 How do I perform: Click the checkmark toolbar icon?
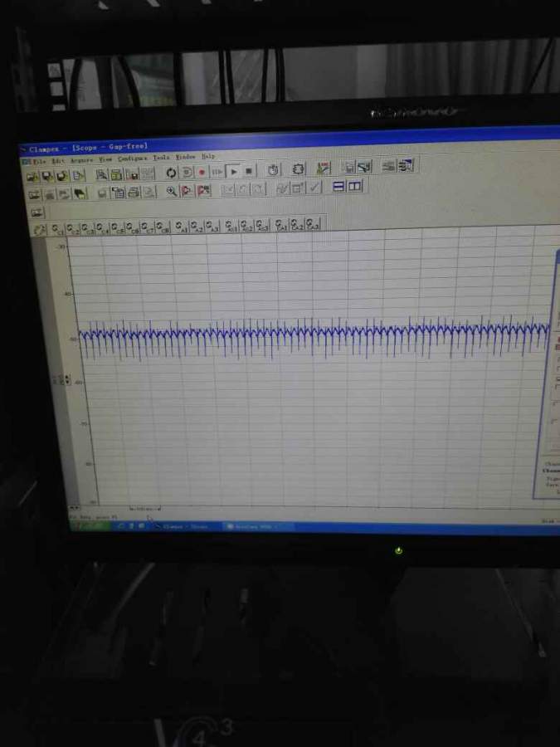[x=314, y=188]
